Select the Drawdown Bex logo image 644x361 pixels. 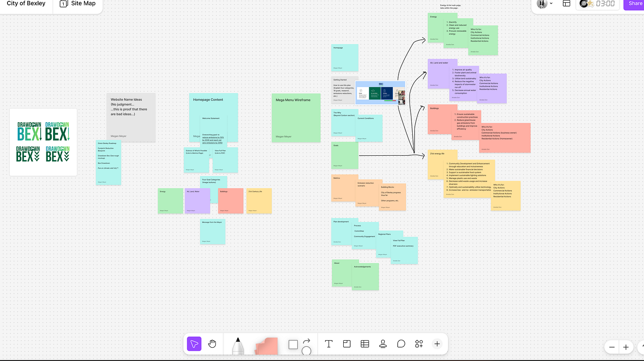pos(43,142)
